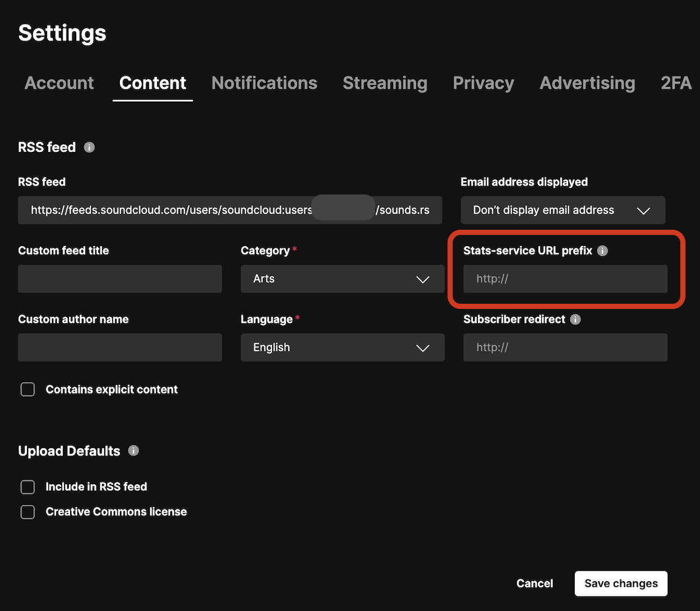
Task: Switch to the Account tab
Action: click(59, 83)
